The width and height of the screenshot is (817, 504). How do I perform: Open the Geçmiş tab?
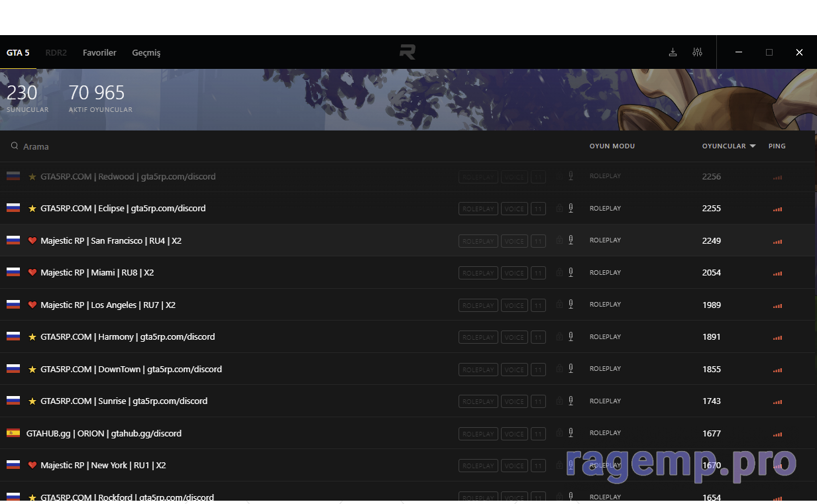tap(146, 53)
